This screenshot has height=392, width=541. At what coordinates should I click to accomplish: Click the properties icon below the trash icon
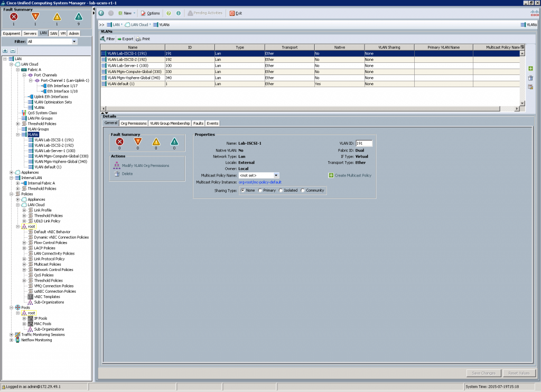[530, 87]
